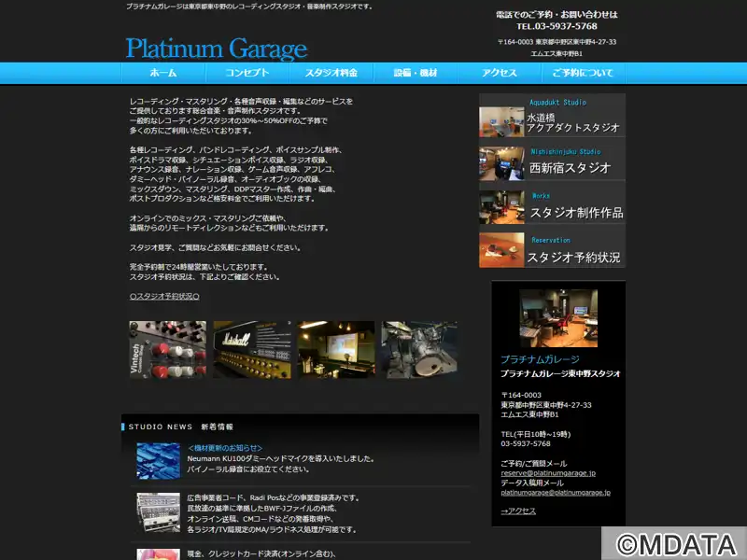Click the スタジオ見学、ご質問 text line
The image size is (747, 560).
(x=216, y=247)
